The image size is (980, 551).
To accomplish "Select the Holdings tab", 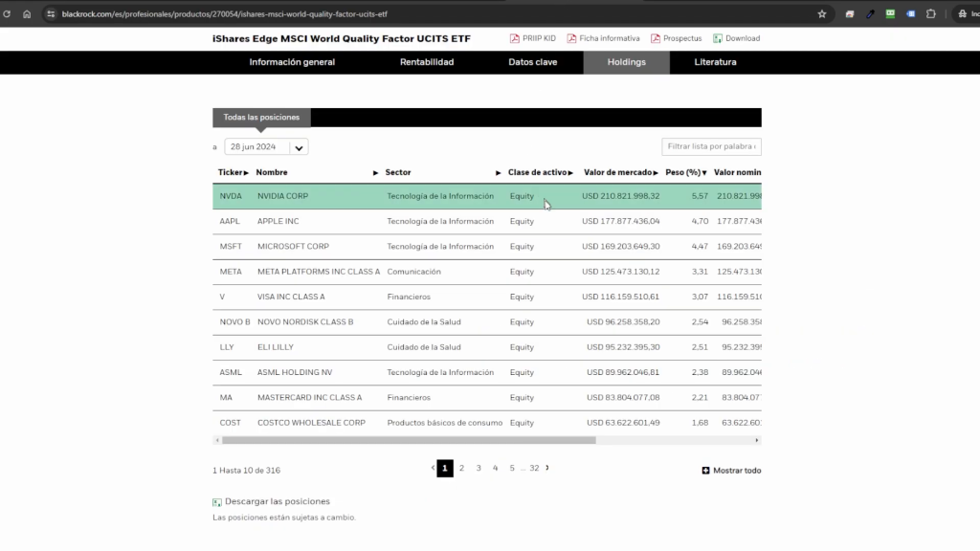I will click(x=626, y=62).
